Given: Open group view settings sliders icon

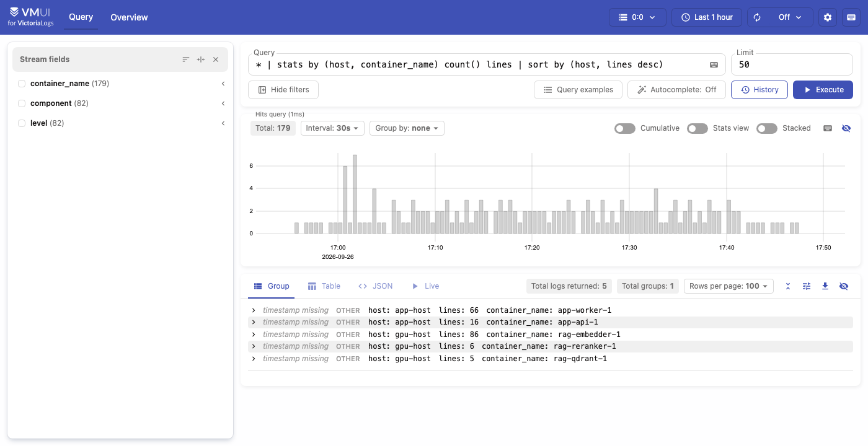Looking at the screenshot, I should click(x=807, y=286).
